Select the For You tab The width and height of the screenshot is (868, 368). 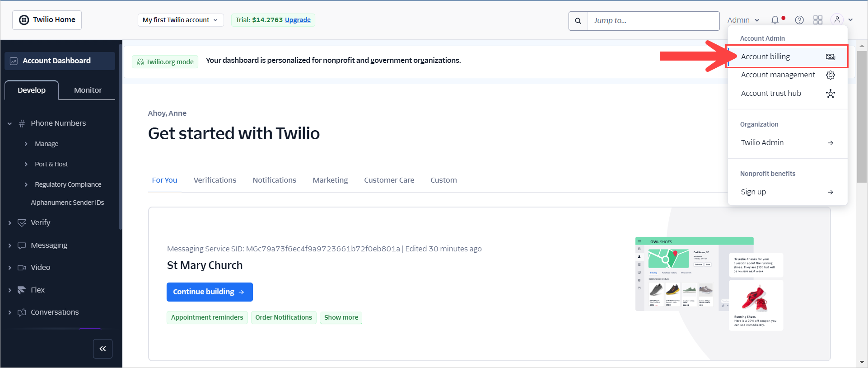point(164,180)
